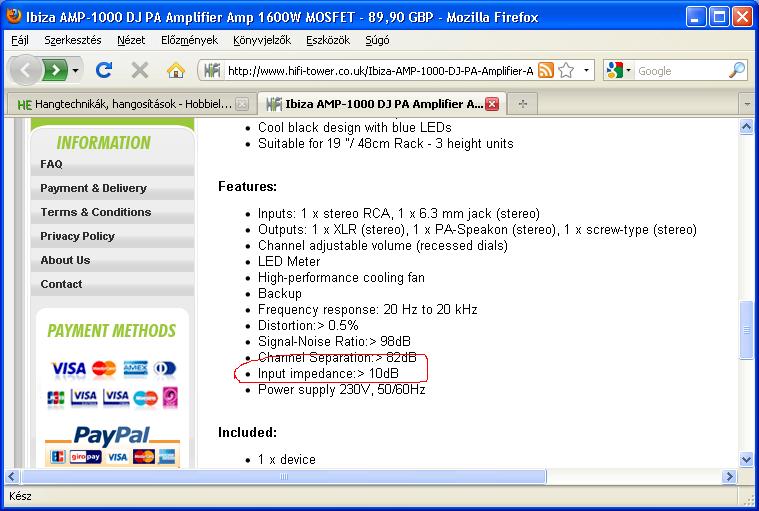This screenshot has width=759, height=511.
Task: Go to the Home page icon
Action: tap(176, 71)
